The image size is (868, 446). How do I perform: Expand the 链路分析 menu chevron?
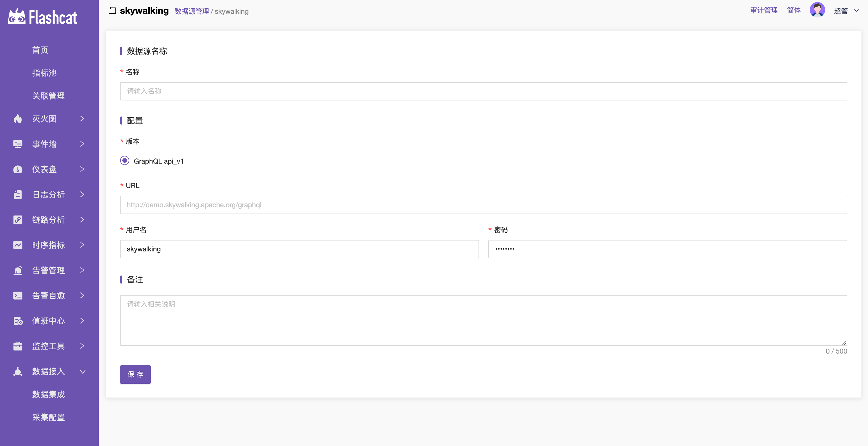click(x=82, y=220)
